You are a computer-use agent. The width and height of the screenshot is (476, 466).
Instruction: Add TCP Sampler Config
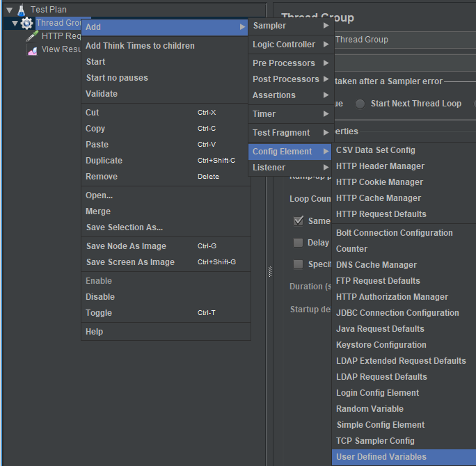coord(404,441)
